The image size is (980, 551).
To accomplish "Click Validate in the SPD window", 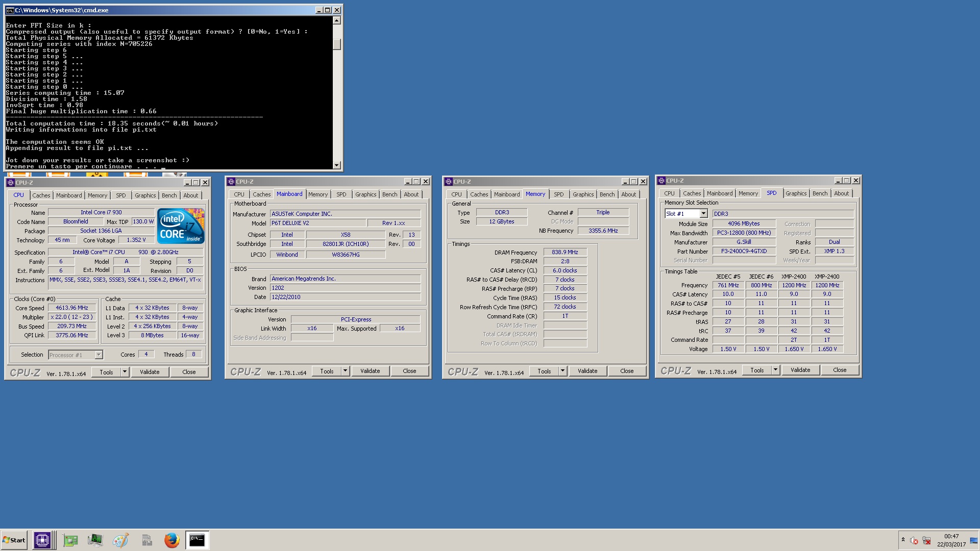I will coord(800,370).
